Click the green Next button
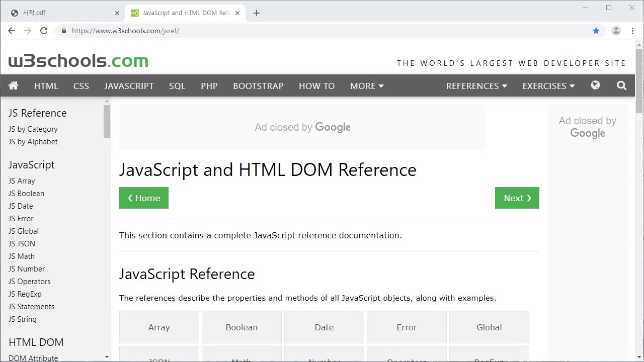The width and height of the screenshot is (644, 362). (x=517, y=198)
